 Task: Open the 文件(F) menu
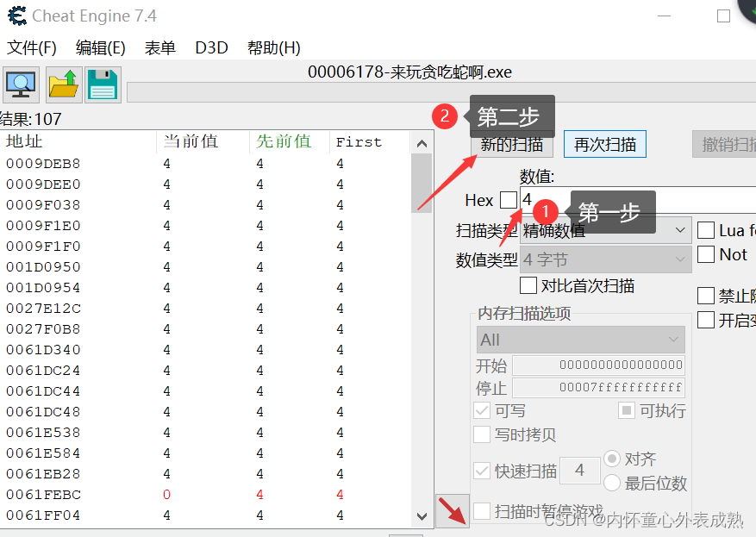(32, 47)
